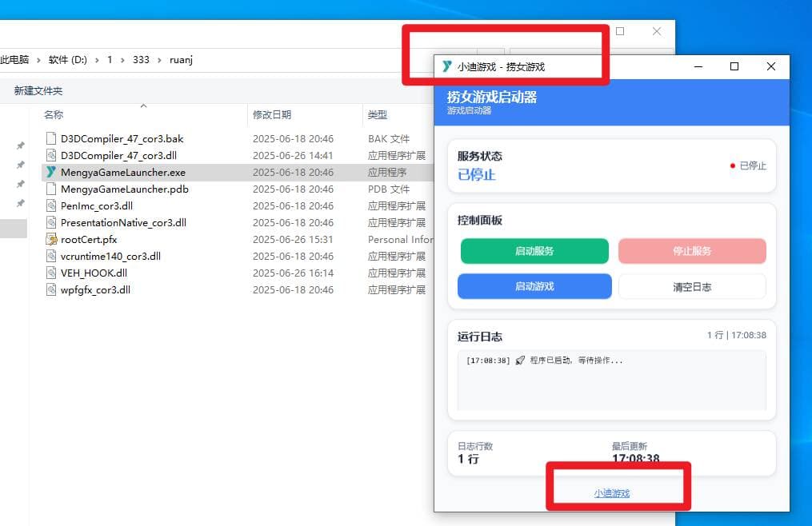The height and width of the screenshot is (526, 812).
Task: Click the first pinned item pin icon
Action: (x=21, y=145)
